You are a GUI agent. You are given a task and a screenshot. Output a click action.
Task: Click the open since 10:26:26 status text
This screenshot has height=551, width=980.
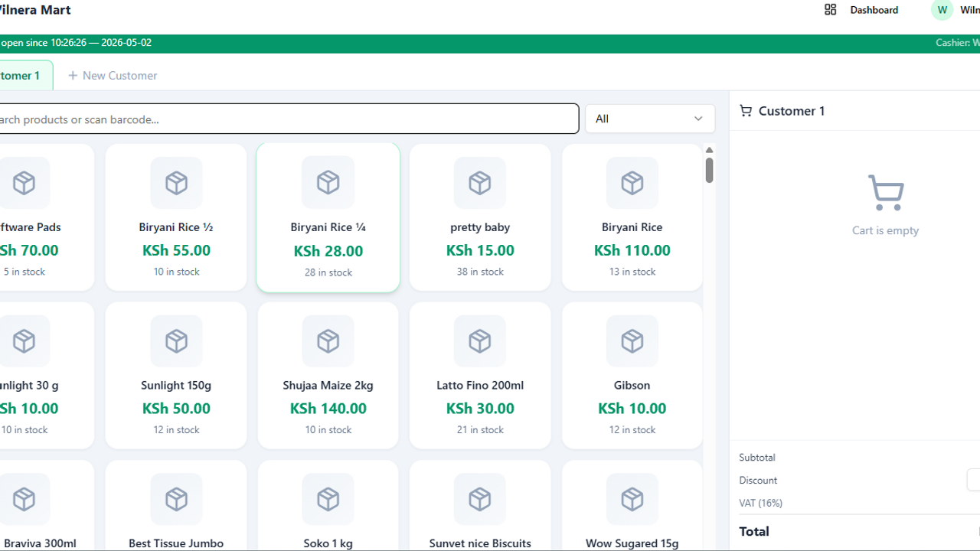pos(76,43)
